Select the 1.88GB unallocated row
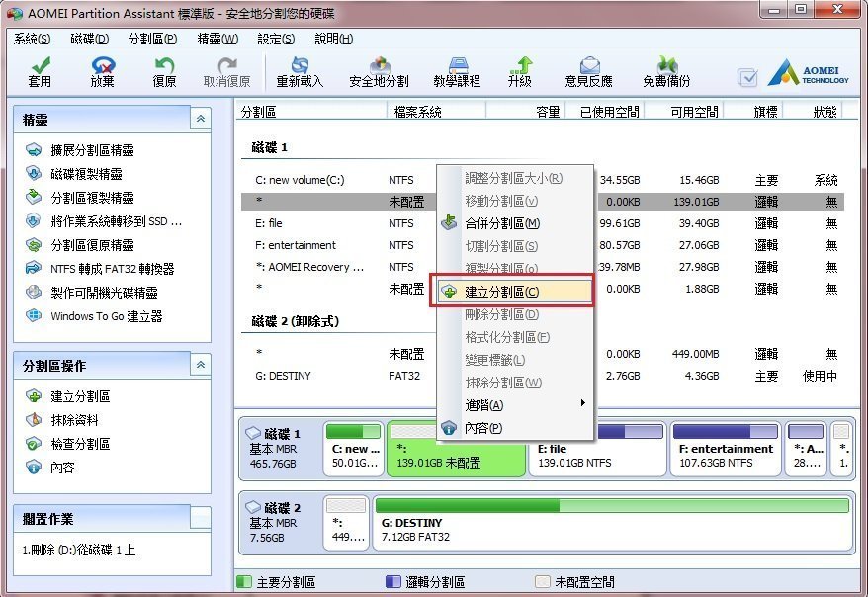Screen dimensions: 868x597 coord(543,289)
